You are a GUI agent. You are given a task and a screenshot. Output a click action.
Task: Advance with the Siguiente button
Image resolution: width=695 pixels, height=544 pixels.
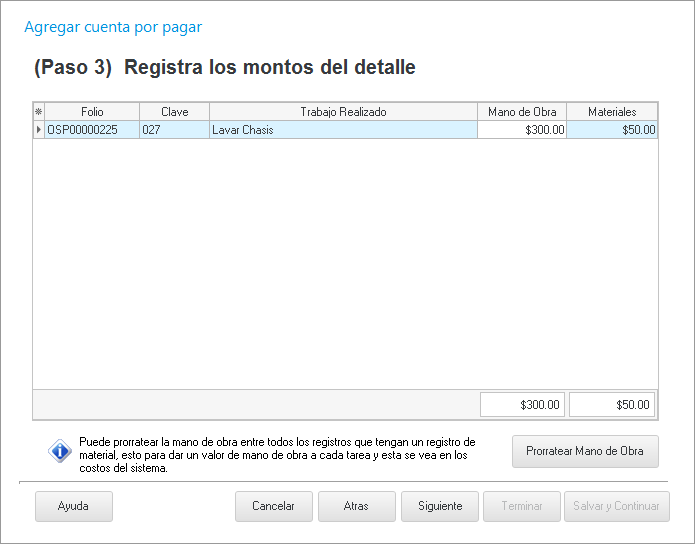click(x=439, y=506)
